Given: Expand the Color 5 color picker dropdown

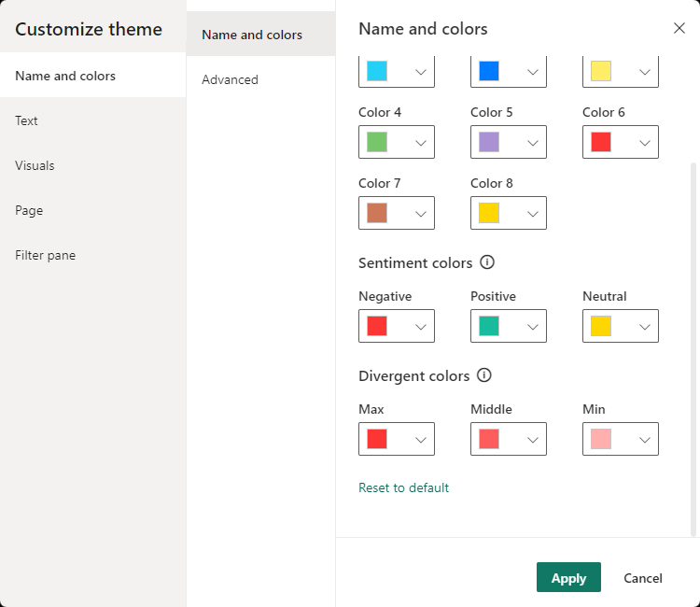Looking at the screenshot, I should coord(533,142).
